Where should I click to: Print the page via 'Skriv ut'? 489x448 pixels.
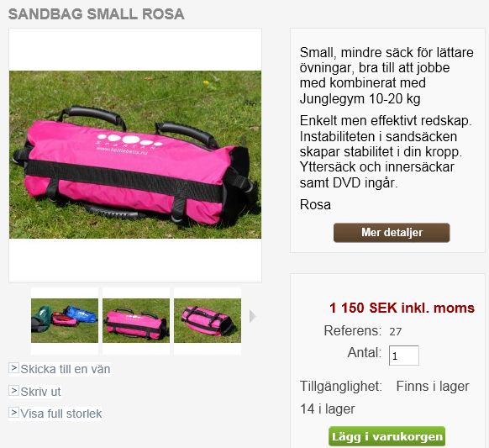[40, 392]
